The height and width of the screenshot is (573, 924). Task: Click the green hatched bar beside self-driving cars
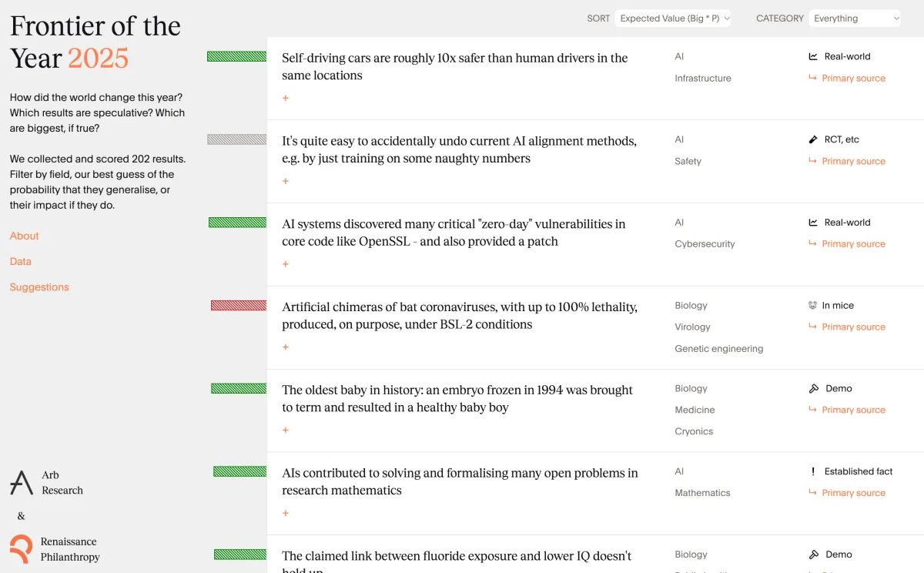[x=236, y=56]
